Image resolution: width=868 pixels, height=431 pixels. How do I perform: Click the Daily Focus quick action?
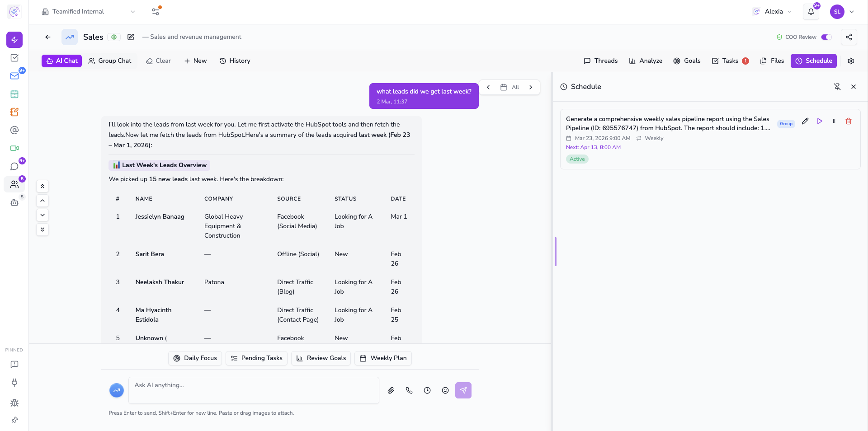point(195,358)
